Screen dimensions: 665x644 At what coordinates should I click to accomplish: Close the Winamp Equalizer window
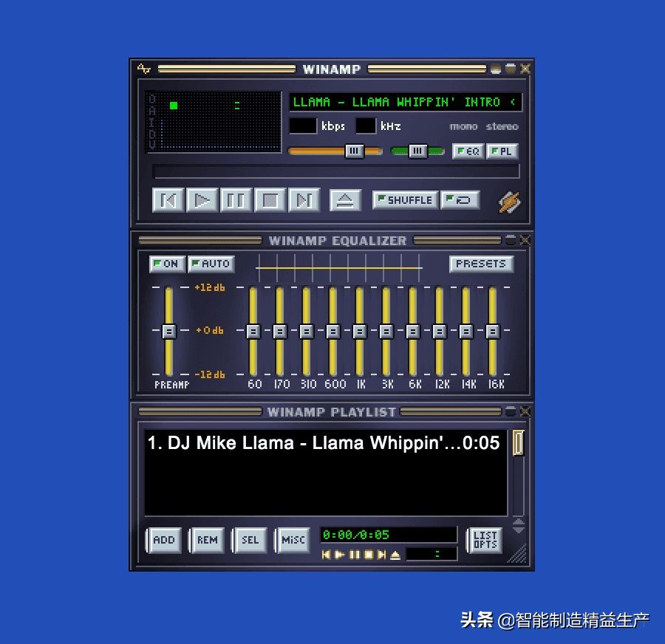pos(525,240)
